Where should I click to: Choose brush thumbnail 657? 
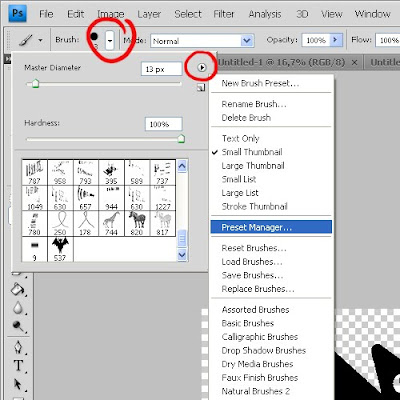pyautogui.click(x=86, y=198)
